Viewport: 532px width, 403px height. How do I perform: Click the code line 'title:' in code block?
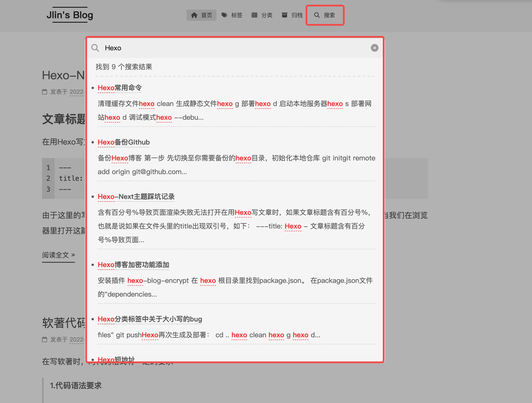click(x=71, y=178)
